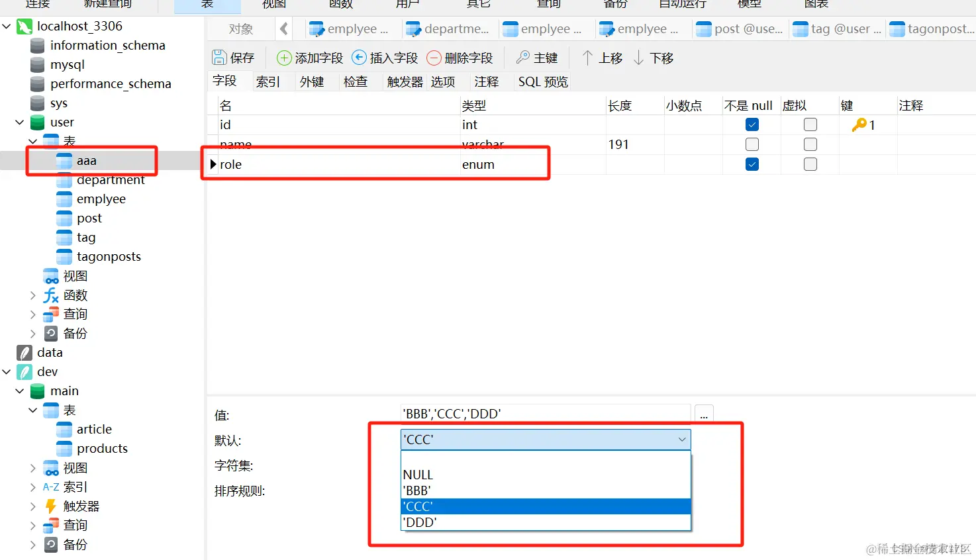976x560 pixels.
Task: Click the Add Field plus icon
Action: click(284, 58)
